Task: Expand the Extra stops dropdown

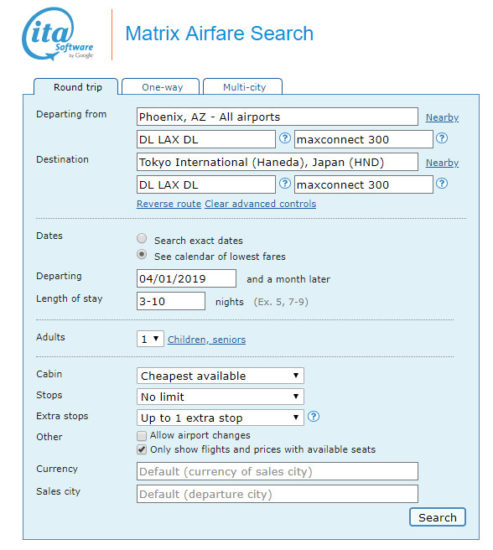Action: 220,418
